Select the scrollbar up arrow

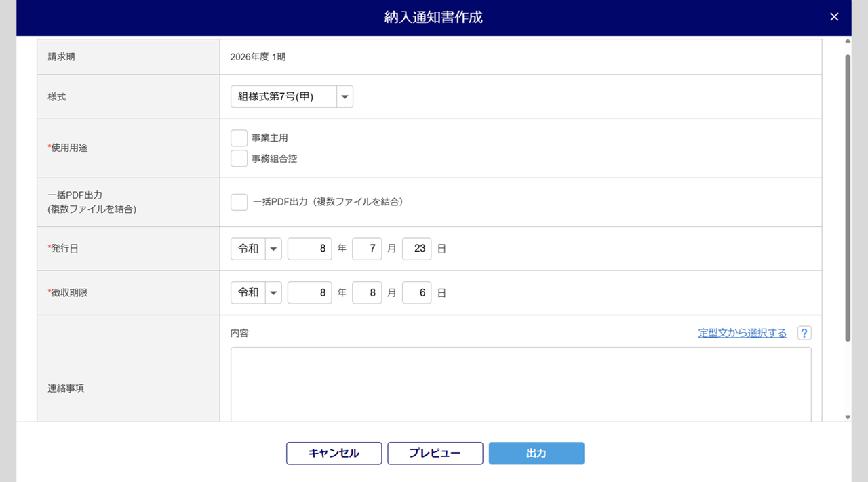(848, 41)
